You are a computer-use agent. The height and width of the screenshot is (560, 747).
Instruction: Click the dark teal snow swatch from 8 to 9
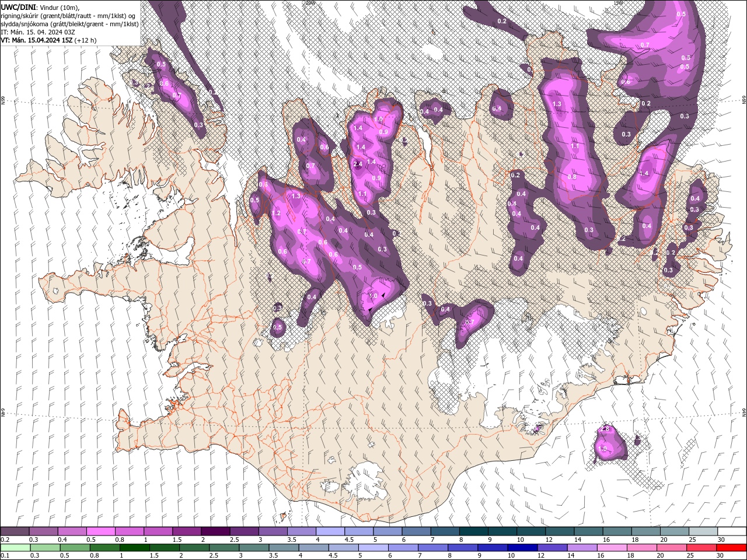point(473,531)
